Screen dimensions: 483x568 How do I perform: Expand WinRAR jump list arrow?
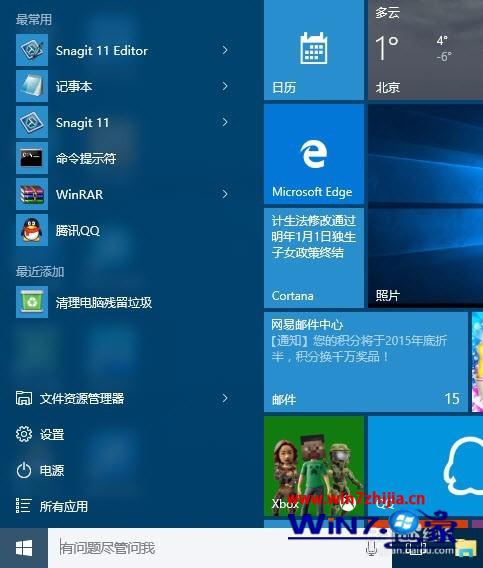(x=225, y=194)
